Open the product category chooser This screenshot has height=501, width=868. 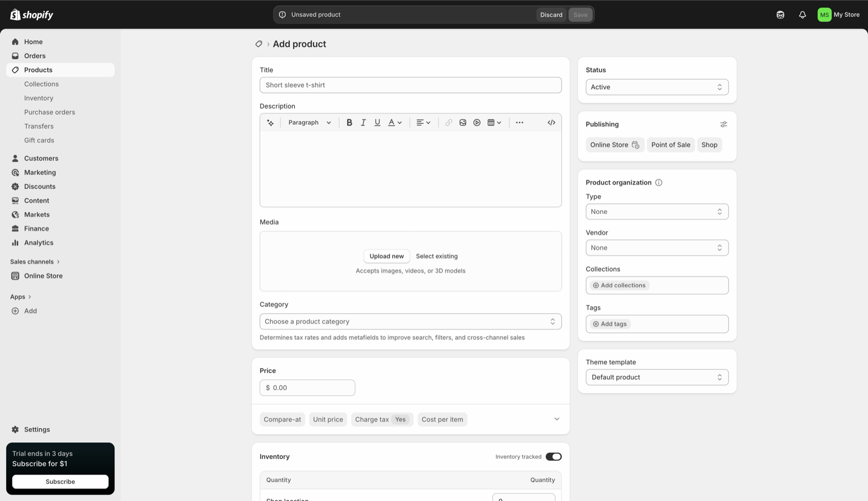(x=410, y=321)
